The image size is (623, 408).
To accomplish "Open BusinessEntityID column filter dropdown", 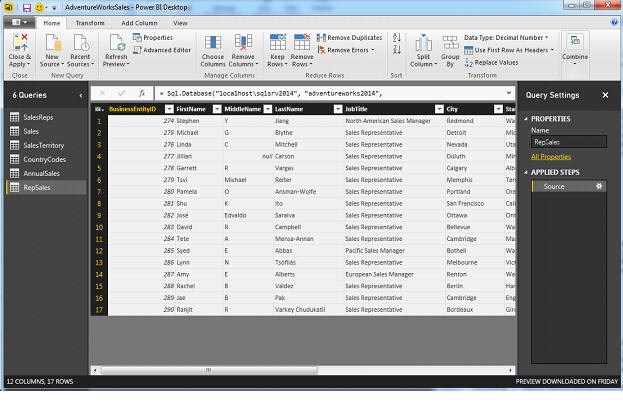I will [169, 109].
